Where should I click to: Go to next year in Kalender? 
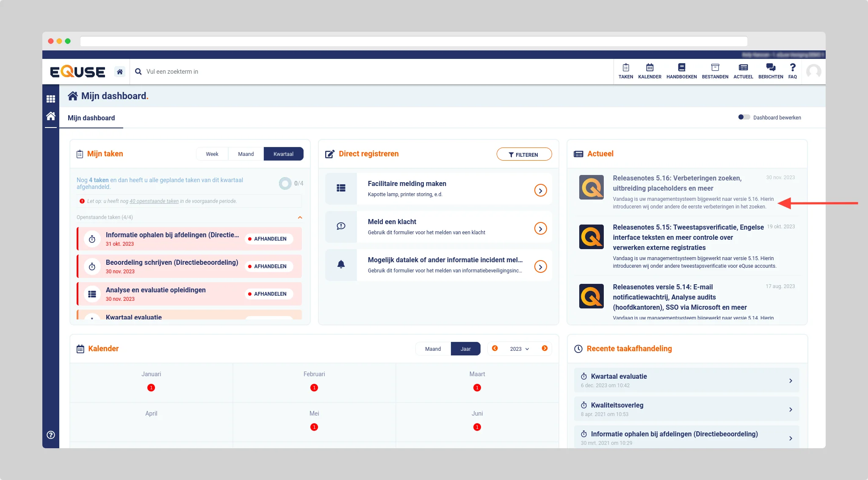coord(545,348)
